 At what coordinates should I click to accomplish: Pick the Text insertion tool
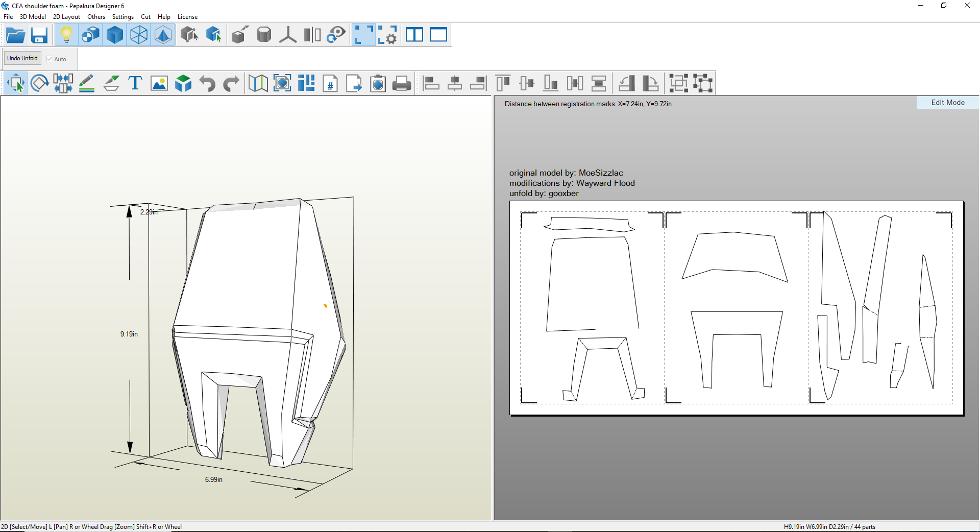pyautogui.click(x=135, y=83)
